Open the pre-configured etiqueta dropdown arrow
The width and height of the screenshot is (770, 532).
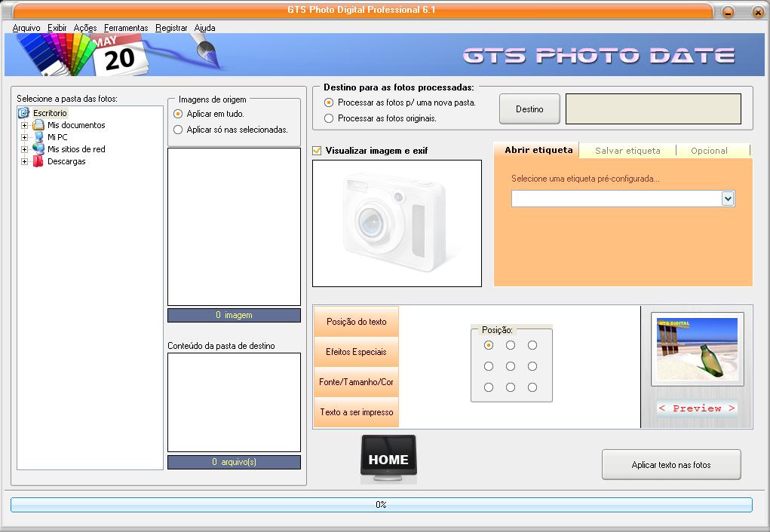click(728, 199)
